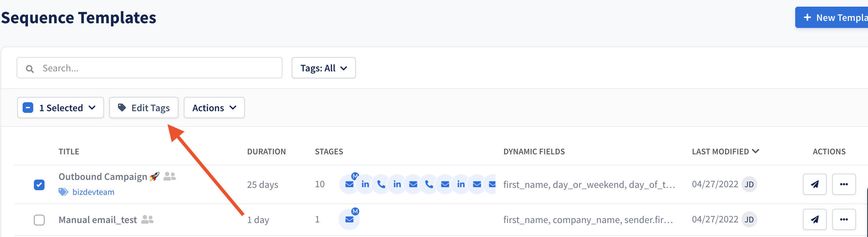
Task: Open more options for Outbound Campaign
Action: coord(844,184)
